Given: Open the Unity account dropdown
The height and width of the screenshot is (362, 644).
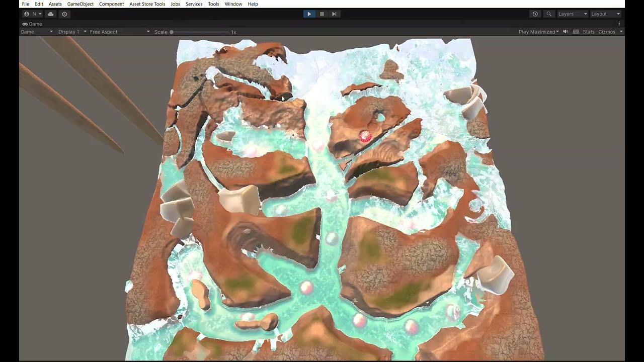Looking at the screenshot, I should pos(33,14).
